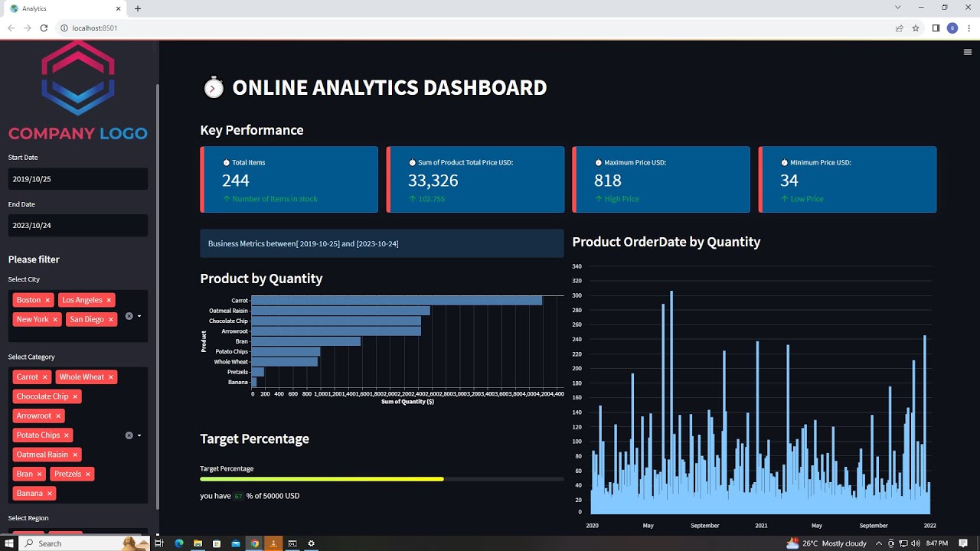Click the Oatmeal Raisin bar in chart
Screen dimensions: 980x551
(x=341, y=311)
